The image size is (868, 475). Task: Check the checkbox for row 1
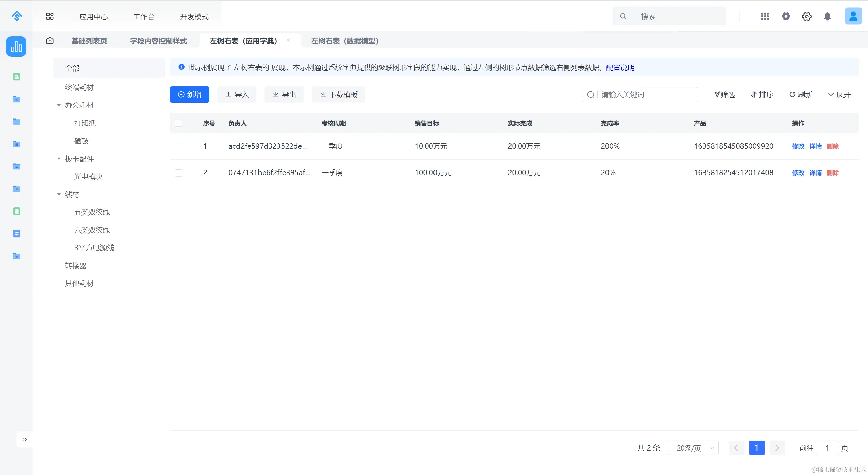tap(179, 146)
